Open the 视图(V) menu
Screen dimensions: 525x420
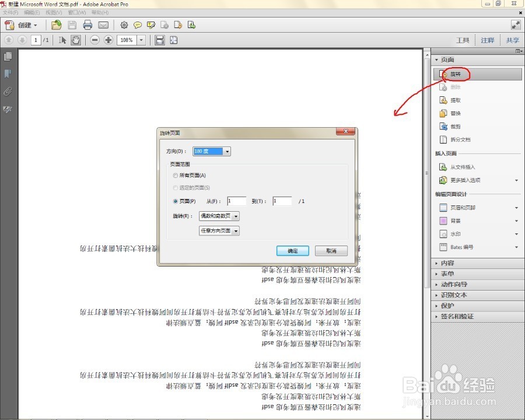coord(54,12)
